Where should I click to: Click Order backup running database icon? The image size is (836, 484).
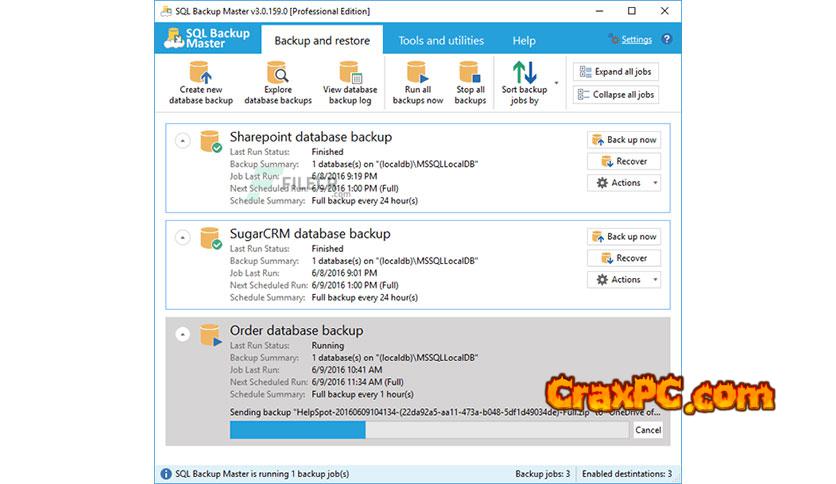click(211, 335)
